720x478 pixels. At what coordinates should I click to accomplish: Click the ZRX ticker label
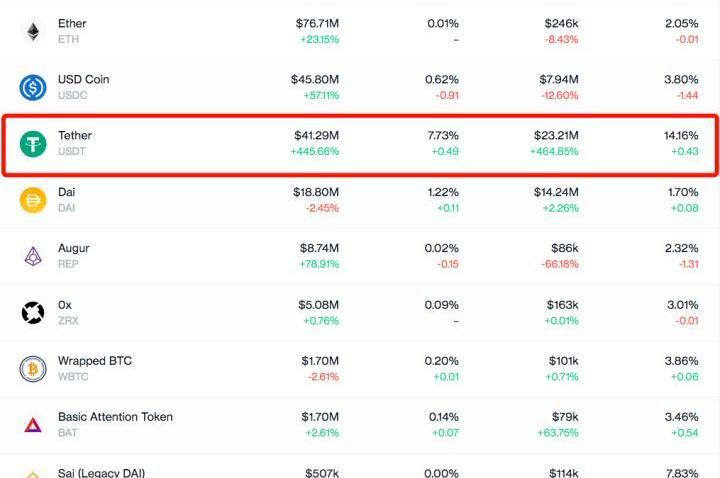coord(68,320)
